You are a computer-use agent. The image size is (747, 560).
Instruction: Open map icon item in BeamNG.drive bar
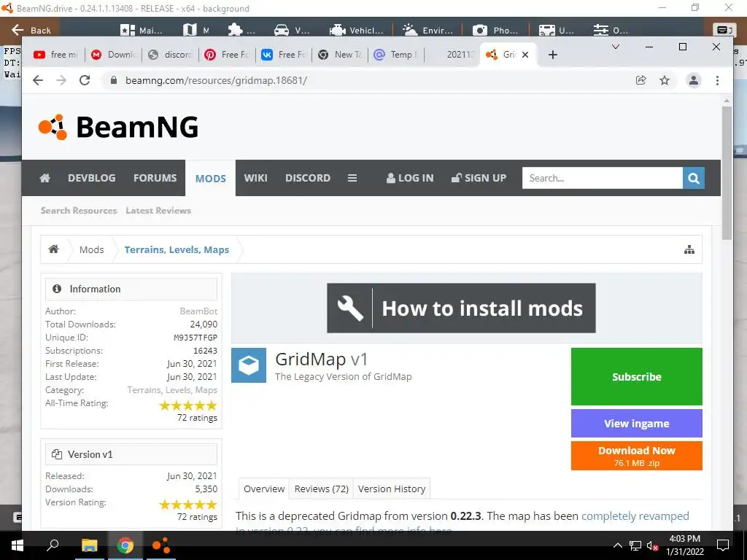pyautogui.click(x=196, y=30)
